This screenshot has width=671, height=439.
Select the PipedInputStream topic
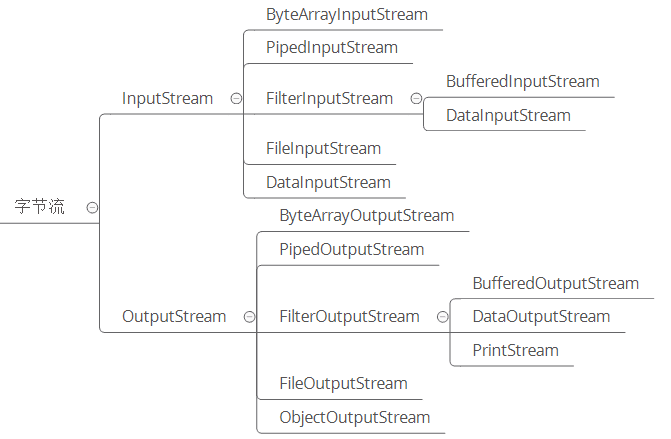(331, 48)
